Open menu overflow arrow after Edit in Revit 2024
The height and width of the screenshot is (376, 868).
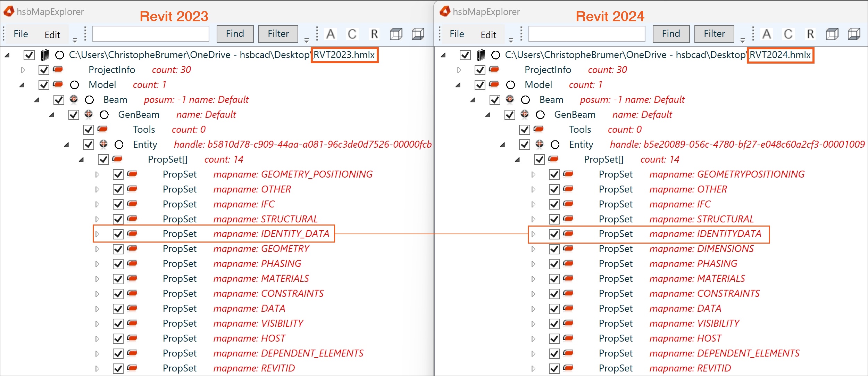511,40
